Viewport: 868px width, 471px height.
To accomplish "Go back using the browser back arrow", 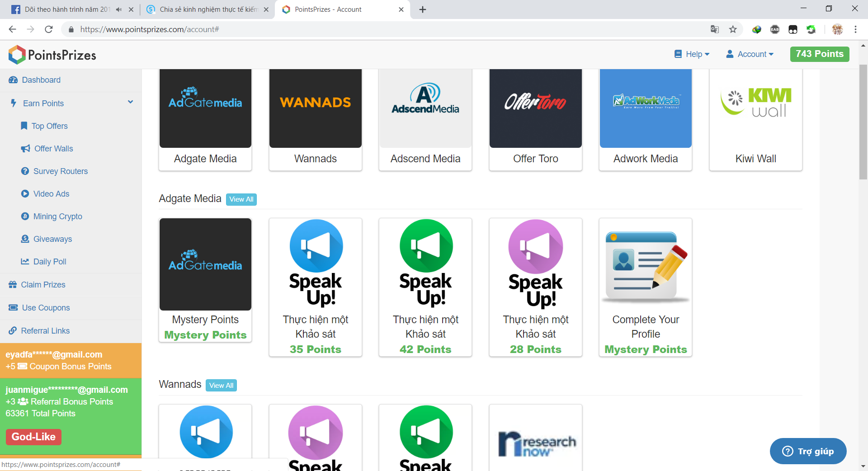I will (x=12, y=29).
